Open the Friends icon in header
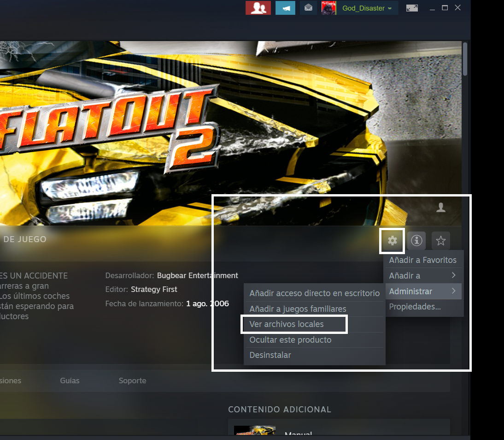 click(258, 8)
